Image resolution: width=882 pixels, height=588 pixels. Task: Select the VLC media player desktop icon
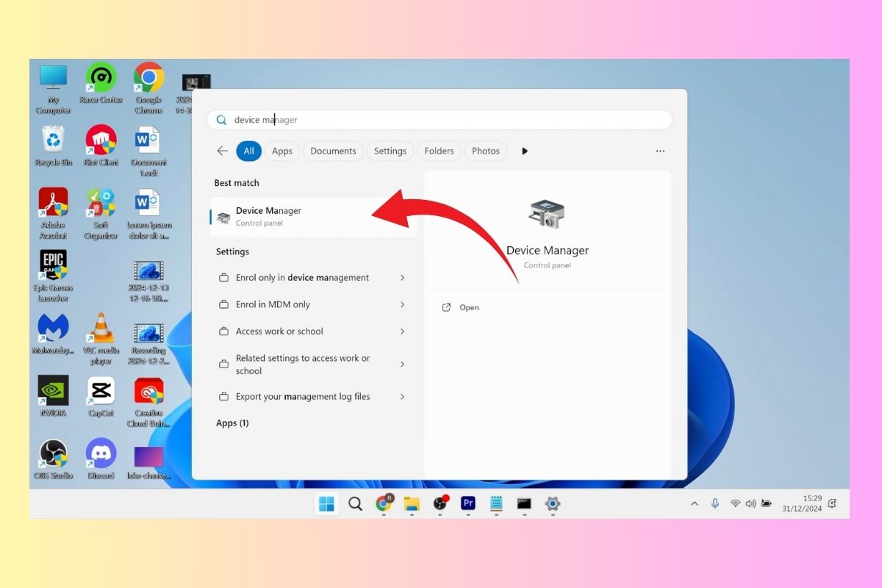click(101, 340)
